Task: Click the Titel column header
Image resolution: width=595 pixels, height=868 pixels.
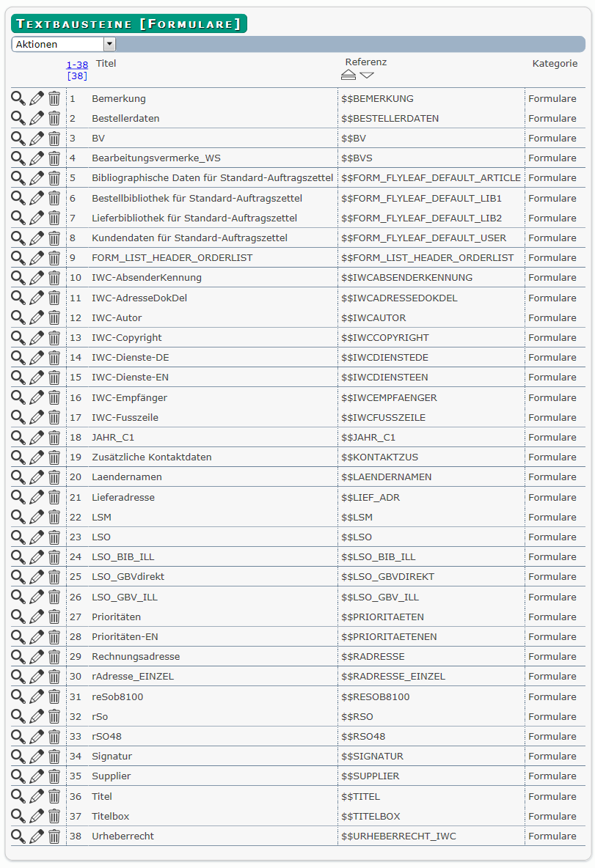Action: 106,64
